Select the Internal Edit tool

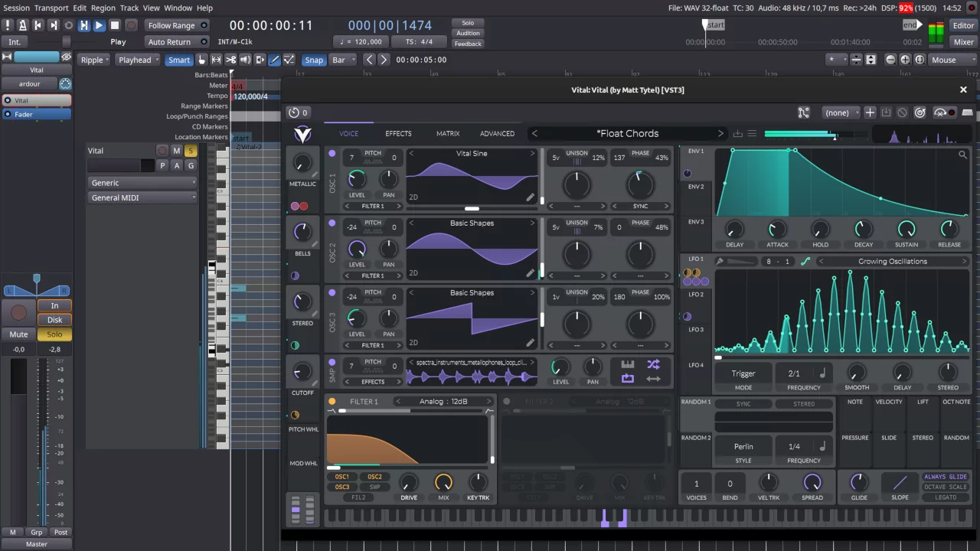click(x=289, y=60)
